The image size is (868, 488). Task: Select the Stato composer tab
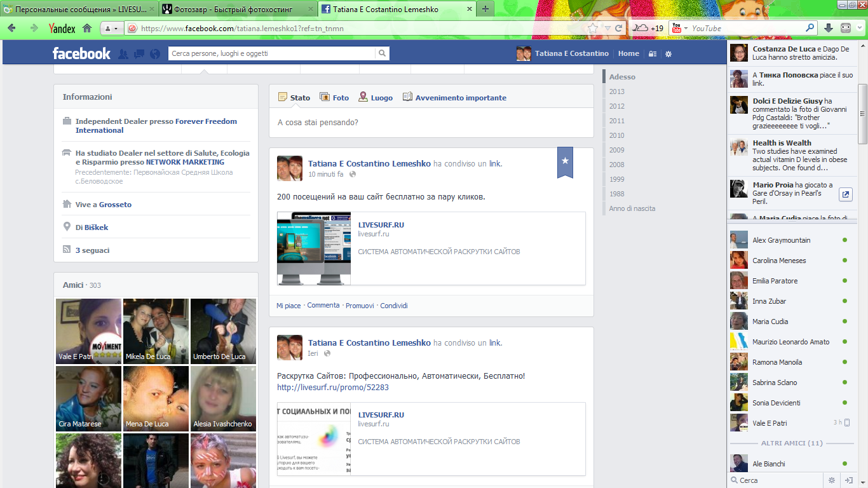click(x=294, y=97)
